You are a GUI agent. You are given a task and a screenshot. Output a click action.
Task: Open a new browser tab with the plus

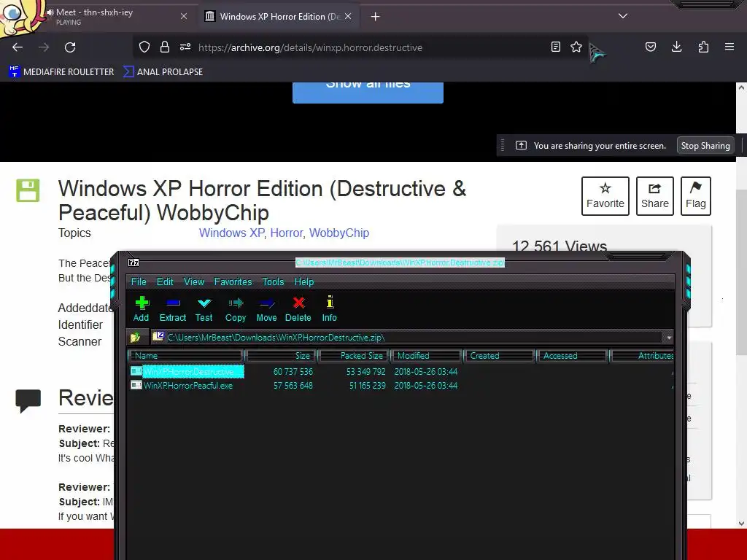click(x=376, y=17)
